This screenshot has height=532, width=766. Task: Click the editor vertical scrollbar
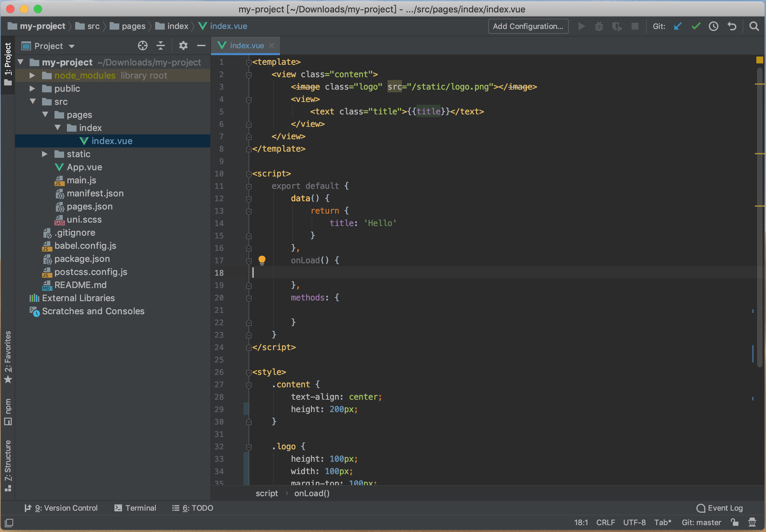[759, 217]
